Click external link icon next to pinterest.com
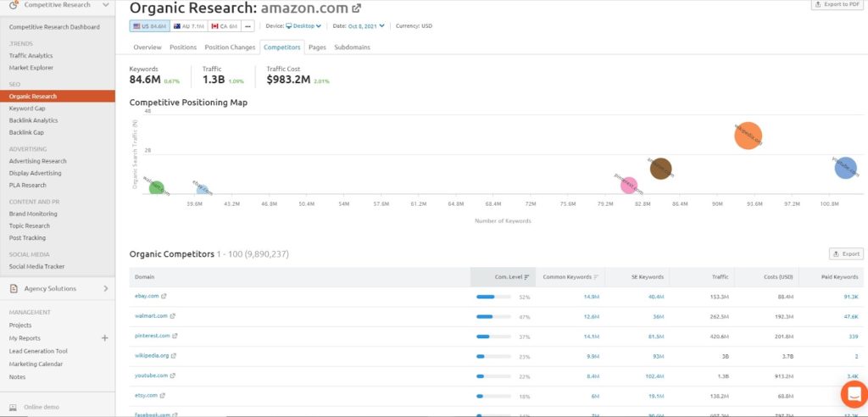Screen dimensions: 868x417 [175, 336]
